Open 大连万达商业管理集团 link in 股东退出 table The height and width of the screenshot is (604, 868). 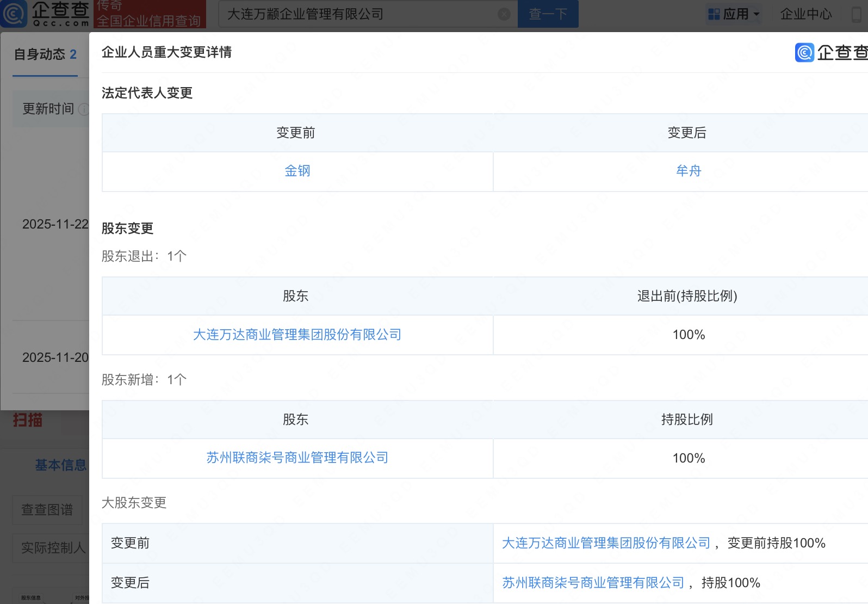coord(297,335)
